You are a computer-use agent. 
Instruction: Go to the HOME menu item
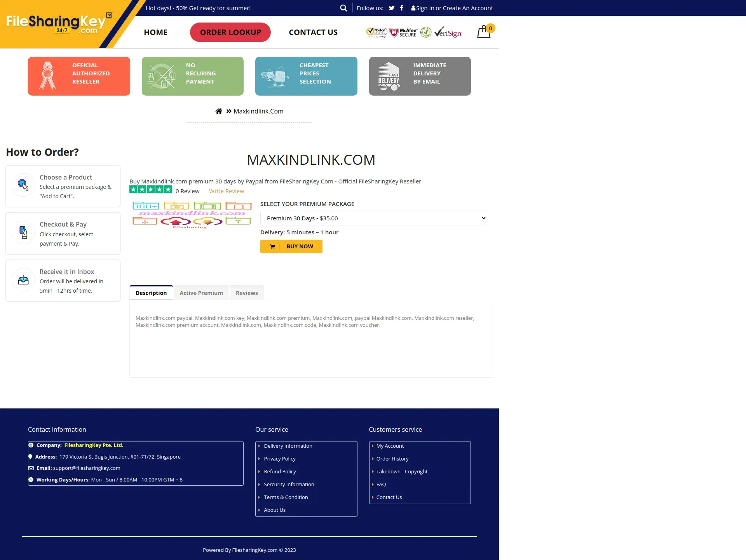(x=155, y=32)
